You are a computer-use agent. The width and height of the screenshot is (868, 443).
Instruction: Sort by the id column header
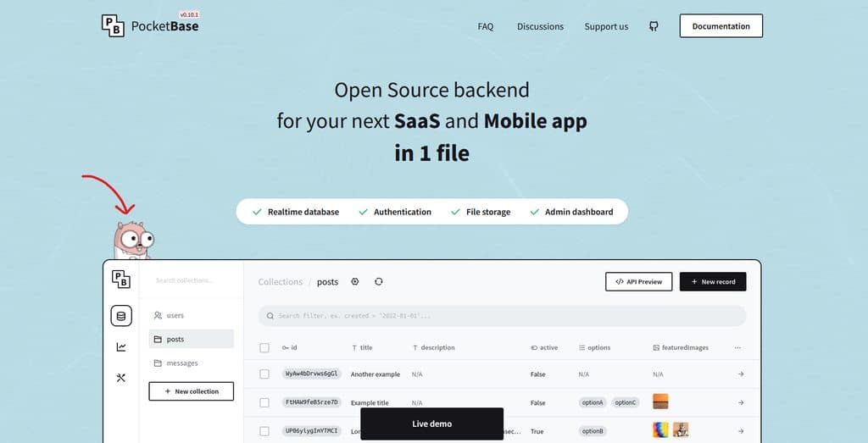[x=290, y=347]
